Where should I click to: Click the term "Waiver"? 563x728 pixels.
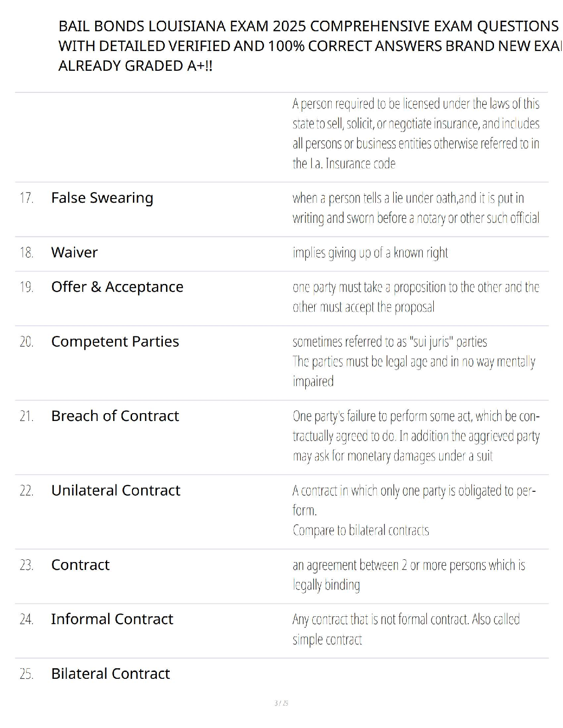75,252
